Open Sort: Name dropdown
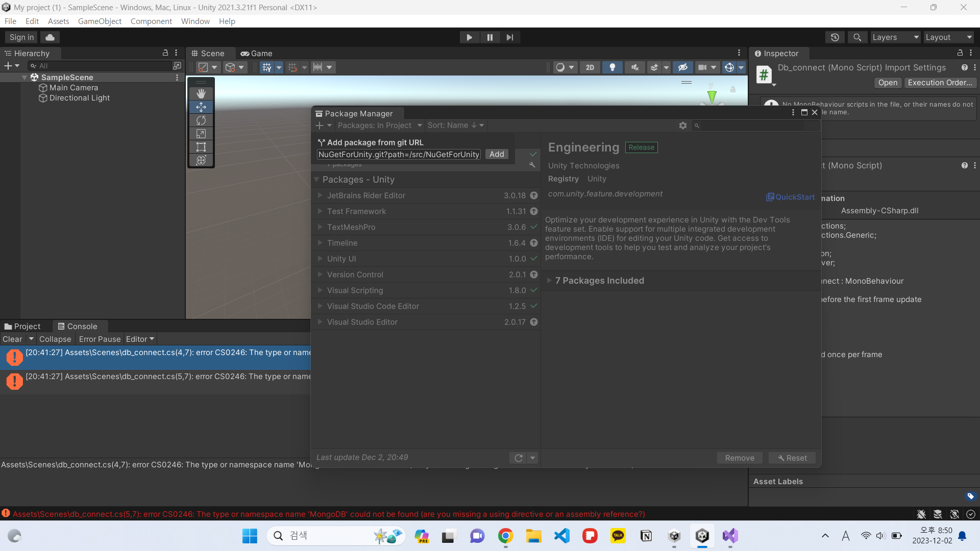The image size is (980, 551). tap(455, 126)
